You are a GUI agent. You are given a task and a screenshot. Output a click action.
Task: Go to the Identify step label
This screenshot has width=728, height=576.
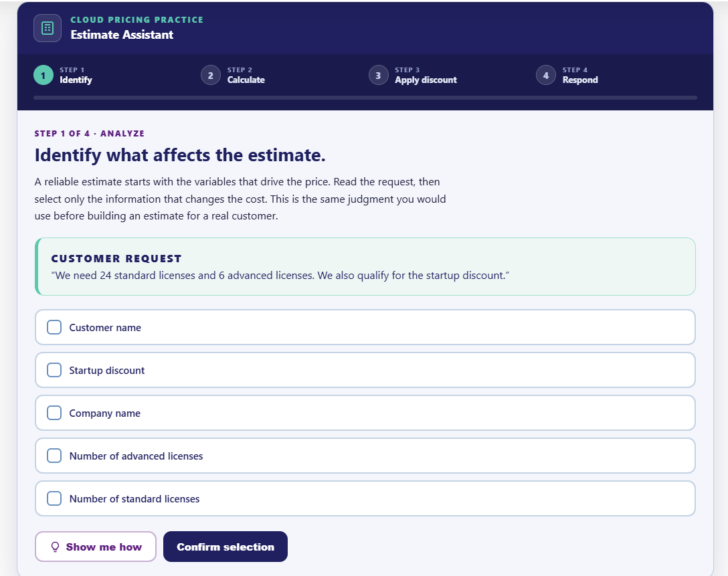click(76, 80)
